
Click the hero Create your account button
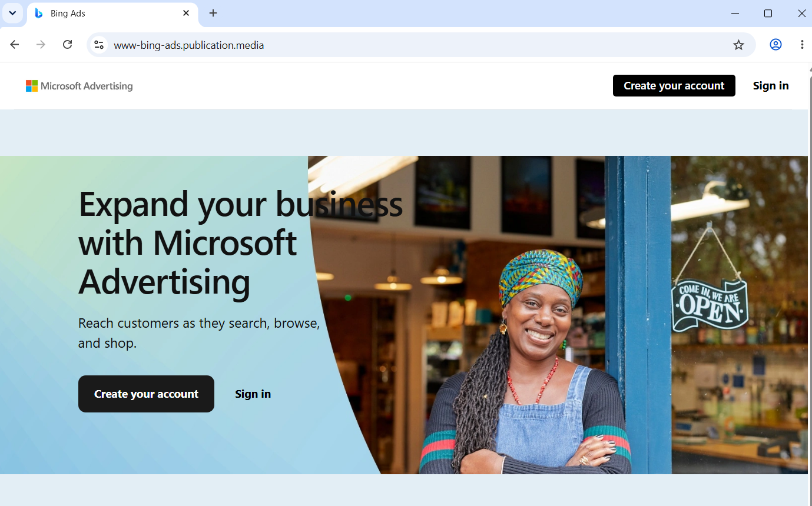[x=146, y=394]
